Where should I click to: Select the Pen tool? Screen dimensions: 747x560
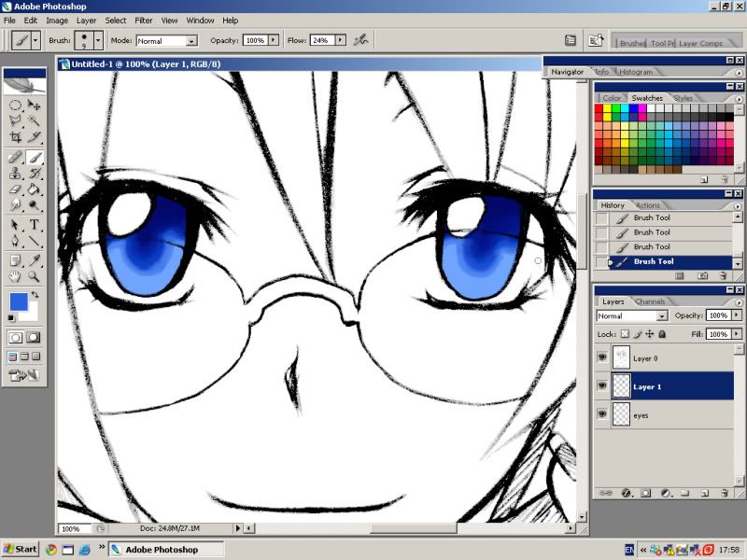pos(15,241)
